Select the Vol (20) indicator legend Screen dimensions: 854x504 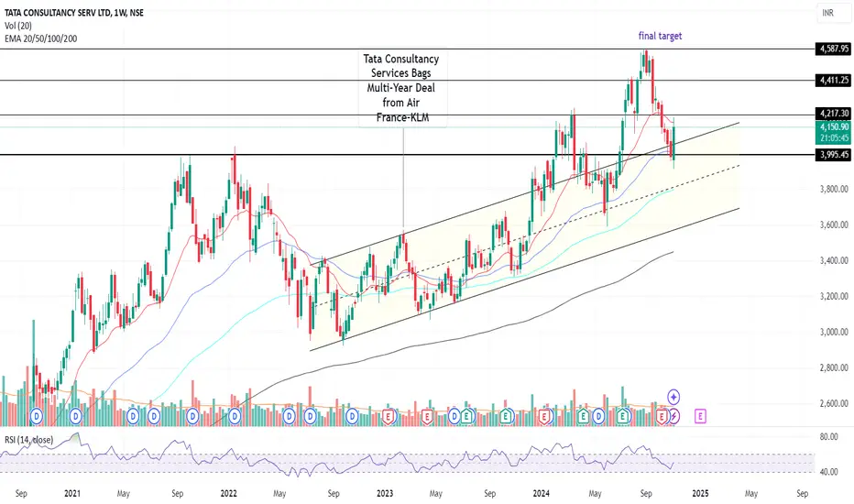(18, 26)
